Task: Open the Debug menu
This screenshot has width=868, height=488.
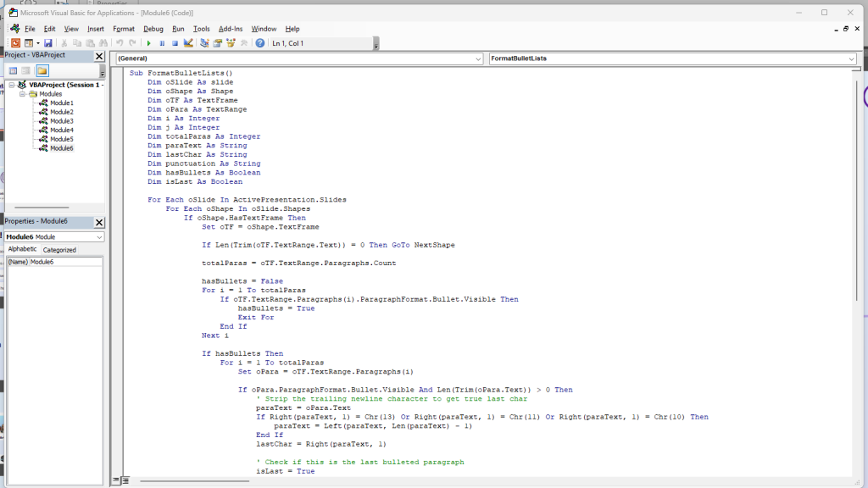Action: tap(153, 29)
